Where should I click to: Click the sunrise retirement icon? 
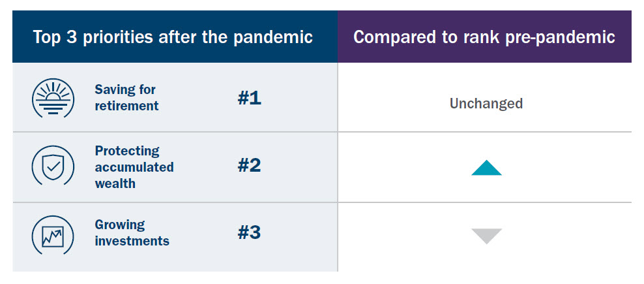[50, 98]
